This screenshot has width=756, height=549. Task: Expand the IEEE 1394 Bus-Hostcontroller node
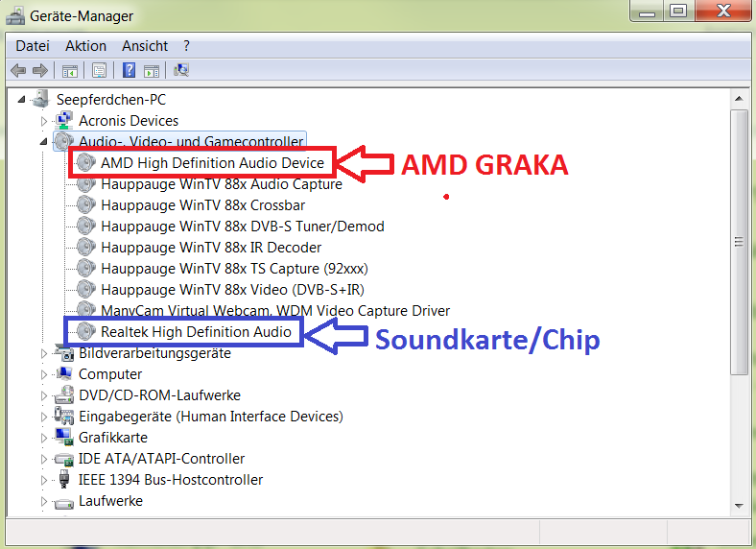44,480
